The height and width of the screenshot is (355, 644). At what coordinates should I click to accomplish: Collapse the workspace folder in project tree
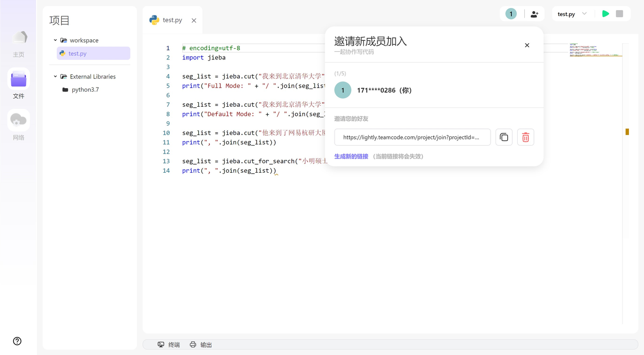55,40
